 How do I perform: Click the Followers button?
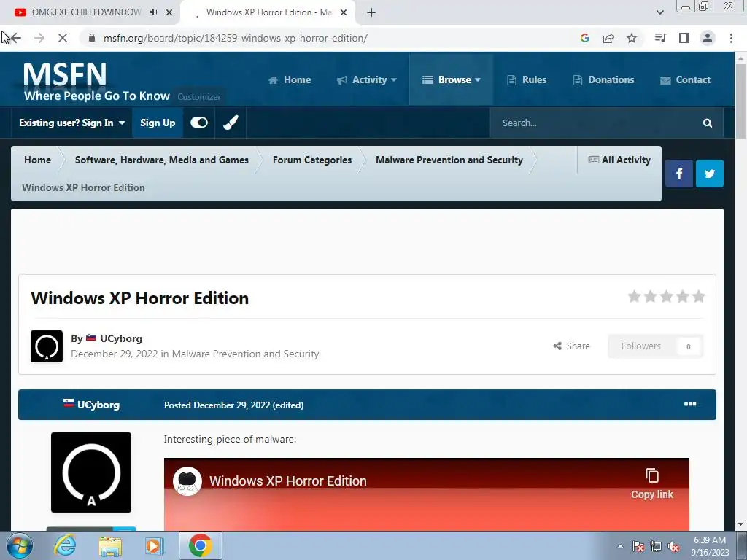coord(655,346)
